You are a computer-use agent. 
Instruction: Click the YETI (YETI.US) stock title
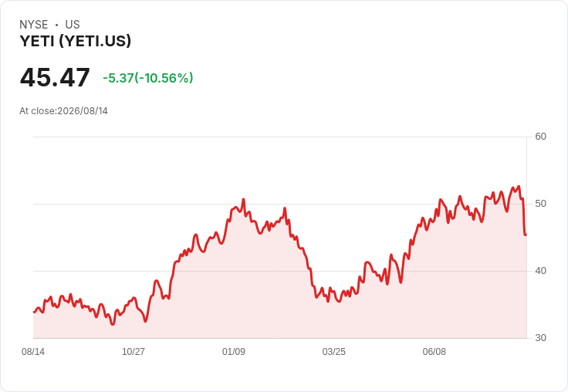click(76, 42)
